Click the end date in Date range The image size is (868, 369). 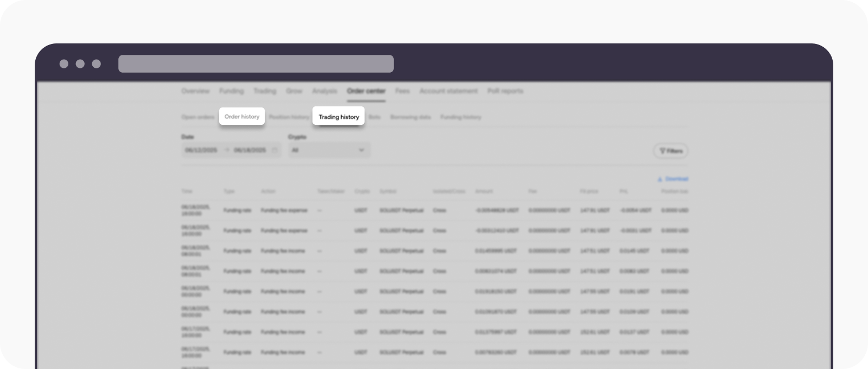[x=250, y=150]
